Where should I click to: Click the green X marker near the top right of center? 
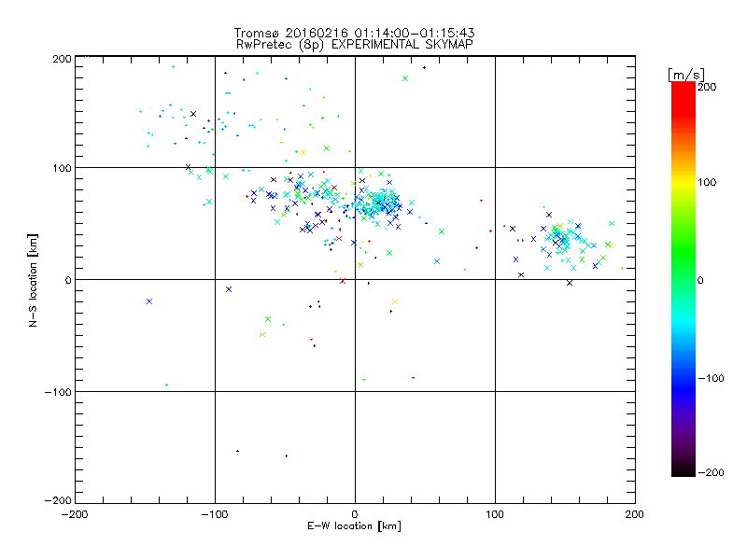(x=405, y=78)
